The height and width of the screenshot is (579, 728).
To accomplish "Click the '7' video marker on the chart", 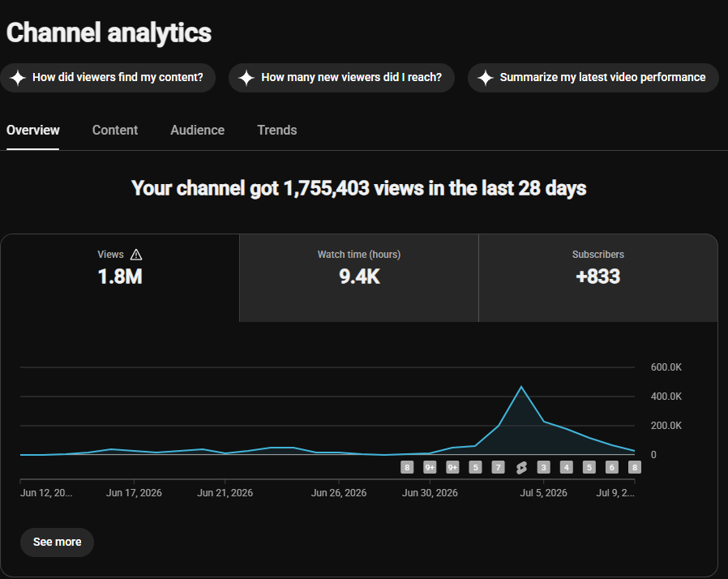I will (499, 467).
